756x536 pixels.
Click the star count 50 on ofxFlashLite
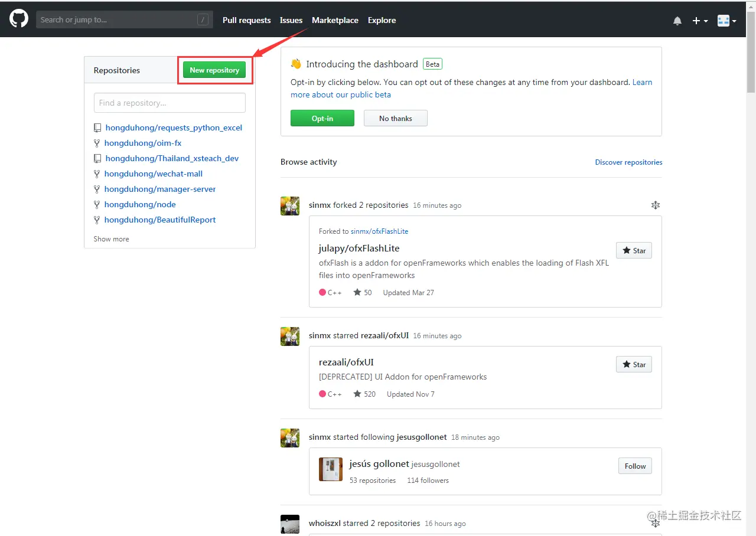363,293
